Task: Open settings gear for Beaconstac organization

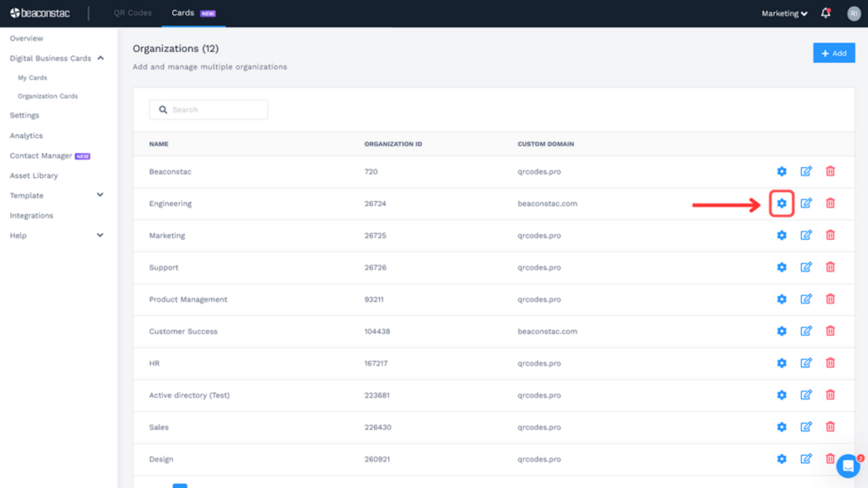Action: pos(782,171)
